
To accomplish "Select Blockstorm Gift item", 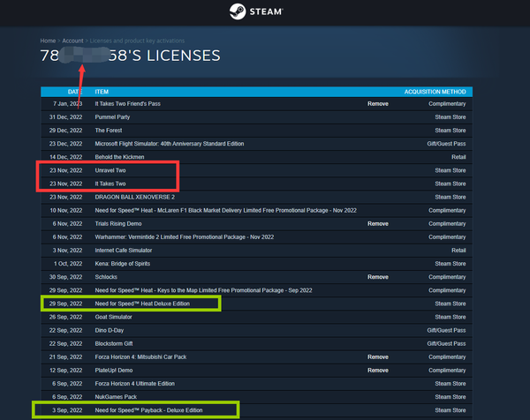I will [x=114, y=343].
